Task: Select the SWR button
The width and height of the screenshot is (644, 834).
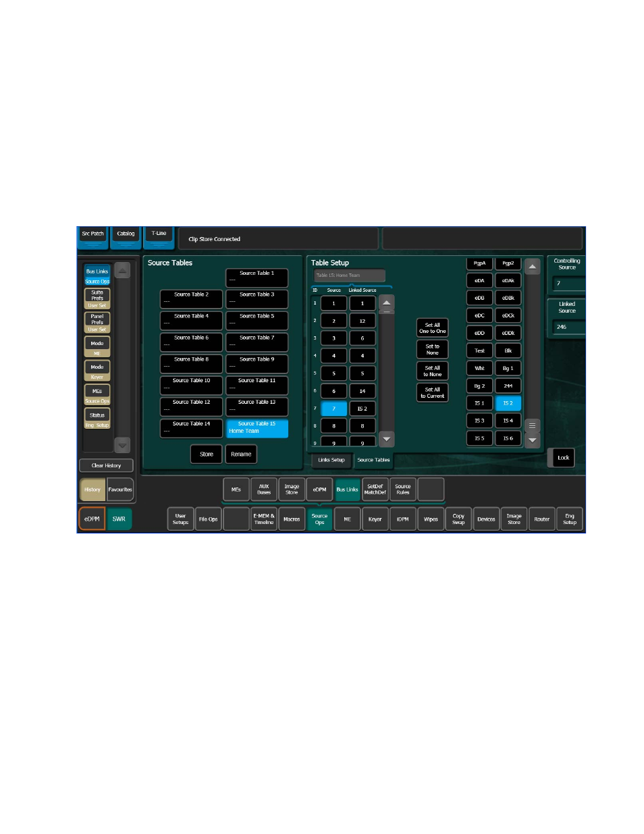Action: coord(119,519)
